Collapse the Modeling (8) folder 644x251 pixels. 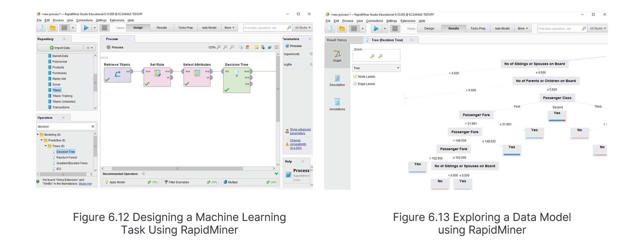[x=38, y=135]
